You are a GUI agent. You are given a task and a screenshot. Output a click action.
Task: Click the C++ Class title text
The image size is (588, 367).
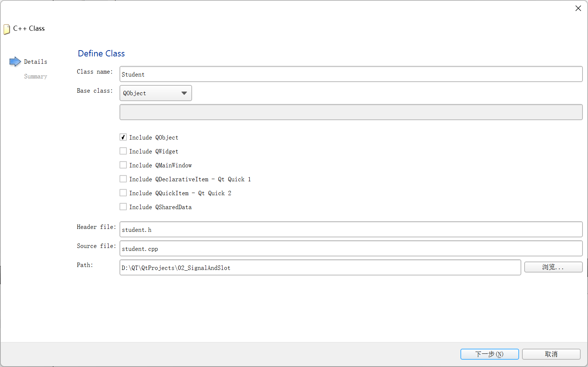point(29,29)
